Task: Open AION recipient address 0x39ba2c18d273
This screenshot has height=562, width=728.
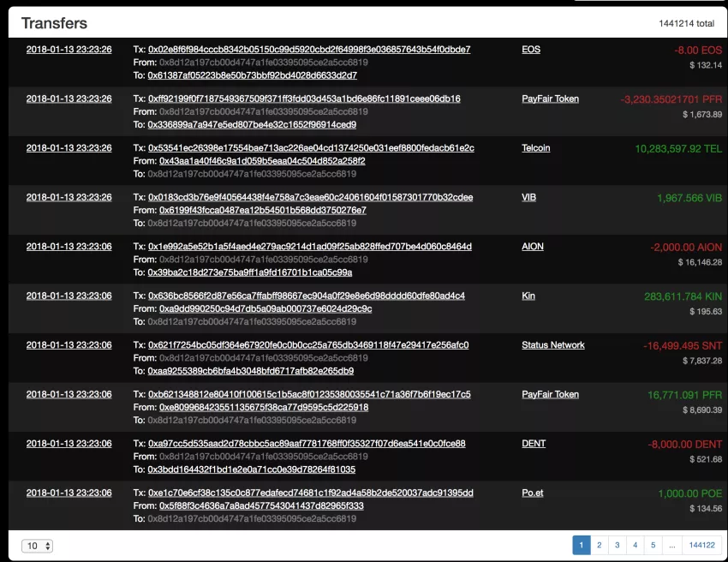Action: click(x=250, y=272)
